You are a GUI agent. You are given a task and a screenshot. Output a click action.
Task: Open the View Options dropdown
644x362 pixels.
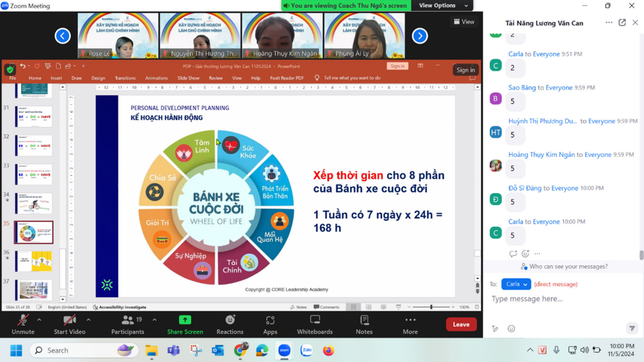[443, 5]
